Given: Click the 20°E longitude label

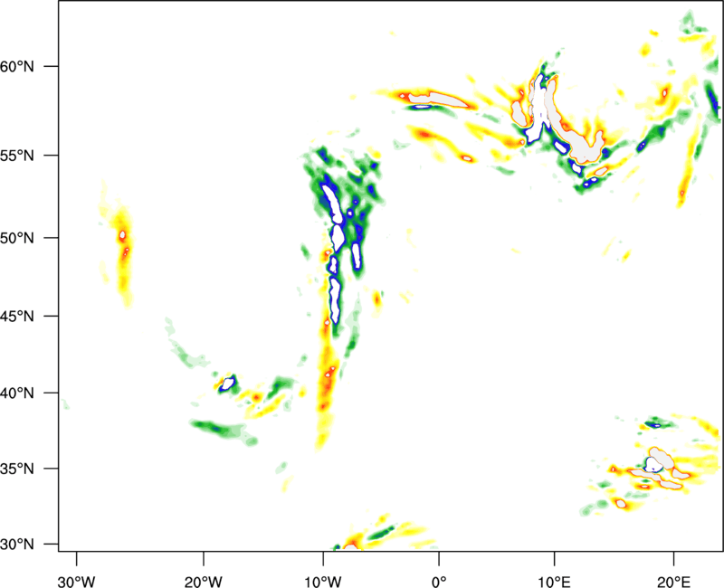Looking at the screenshot, I should pyautogui.click(x=673, y=582).
